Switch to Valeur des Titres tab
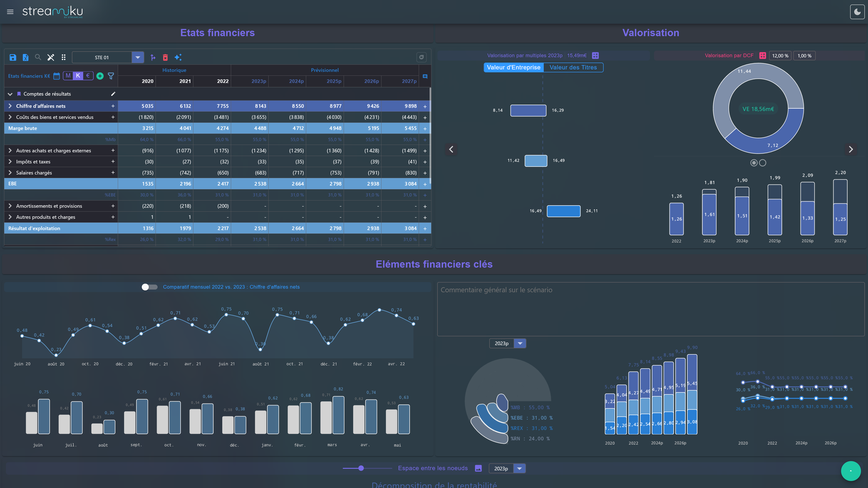 click(573, 67)
